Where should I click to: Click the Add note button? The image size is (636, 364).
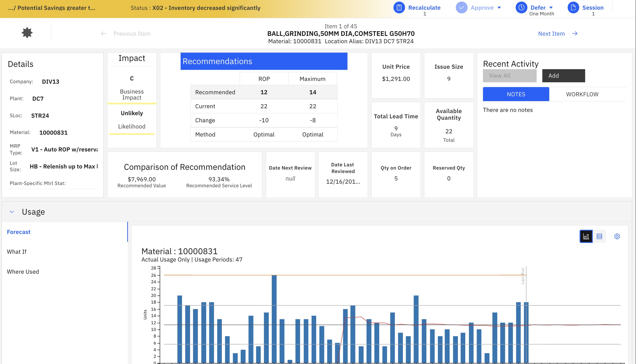coord(563,76)
